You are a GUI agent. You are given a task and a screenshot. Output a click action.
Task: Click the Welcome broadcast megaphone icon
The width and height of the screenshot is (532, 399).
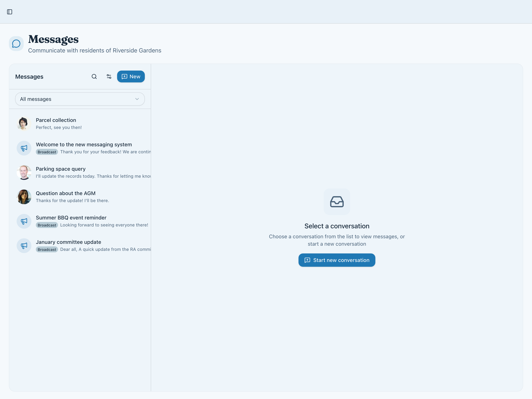24,148
